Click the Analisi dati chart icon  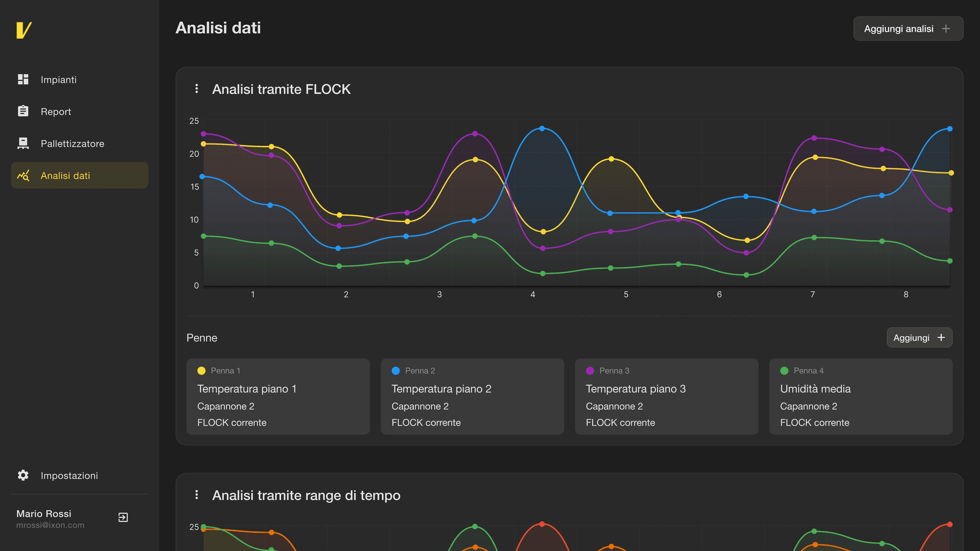(23, 176)
